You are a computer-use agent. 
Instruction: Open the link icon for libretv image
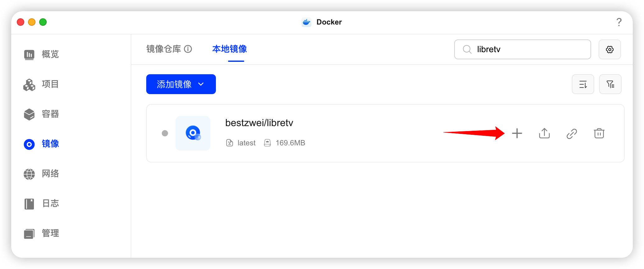tap(572, 134)
